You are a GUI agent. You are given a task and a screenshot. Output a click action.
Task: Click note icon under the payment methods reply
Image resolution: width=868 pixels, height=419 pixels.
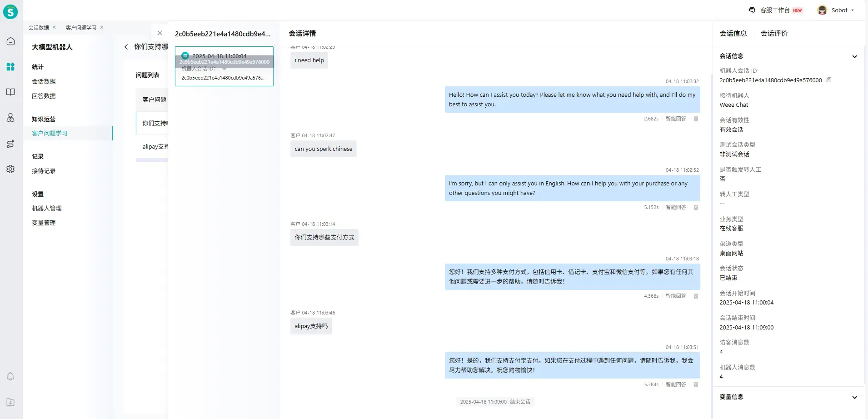click(x=696, y=296)
